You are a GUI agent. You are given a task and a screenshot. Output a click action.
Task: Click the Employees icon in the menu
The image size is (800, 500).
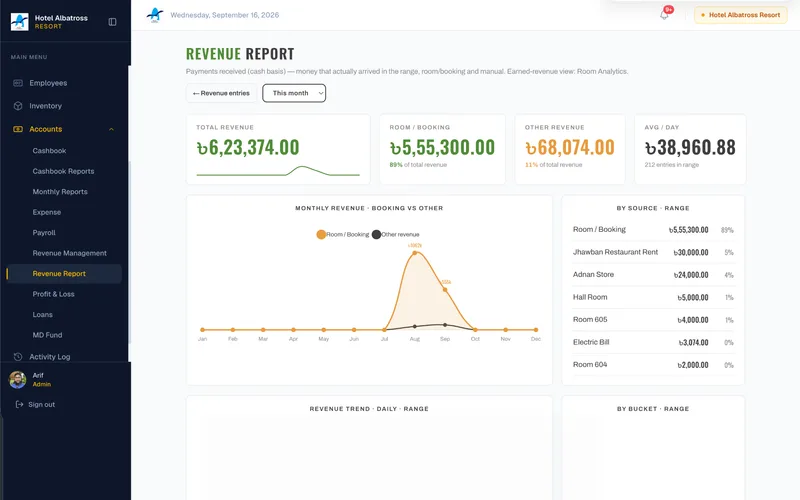coord(18,83)
